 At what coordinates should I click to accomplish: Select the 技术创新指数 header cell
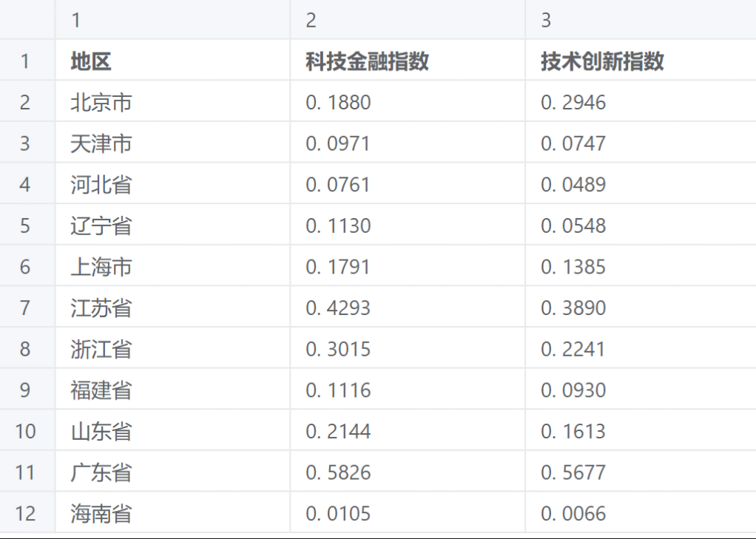coord(602,61)
